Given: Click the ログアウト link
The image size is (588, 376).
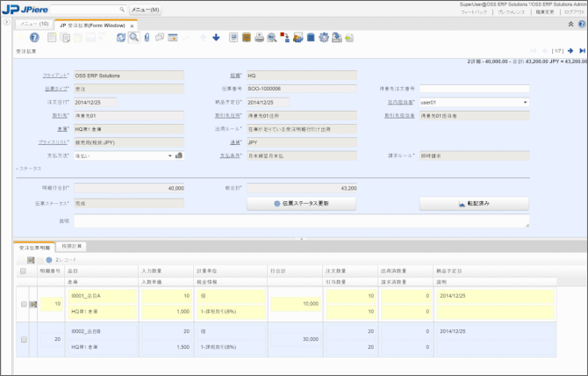Looking at the screenshot, I should coord(575,12).
